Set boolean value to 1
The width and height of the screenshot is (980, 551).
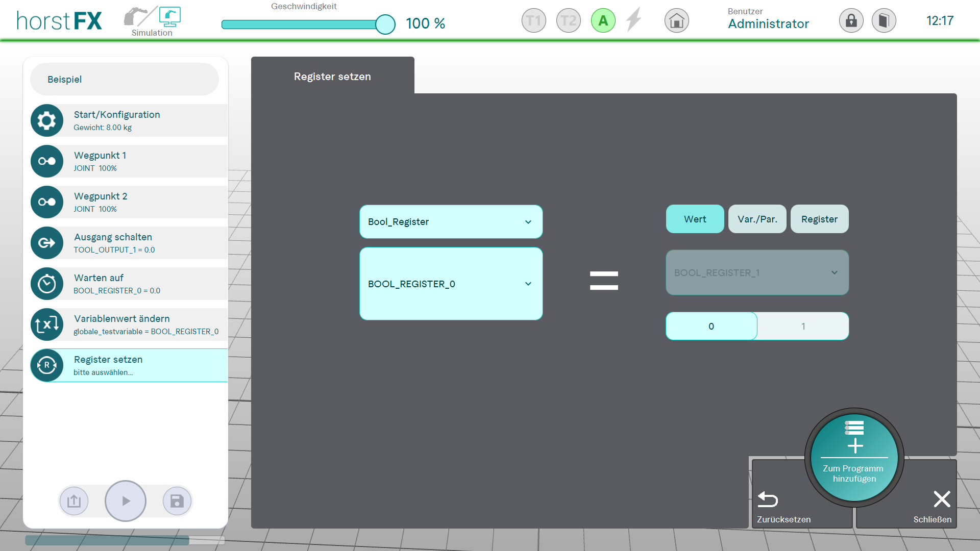pyautogui.click(x=803, y=326)
